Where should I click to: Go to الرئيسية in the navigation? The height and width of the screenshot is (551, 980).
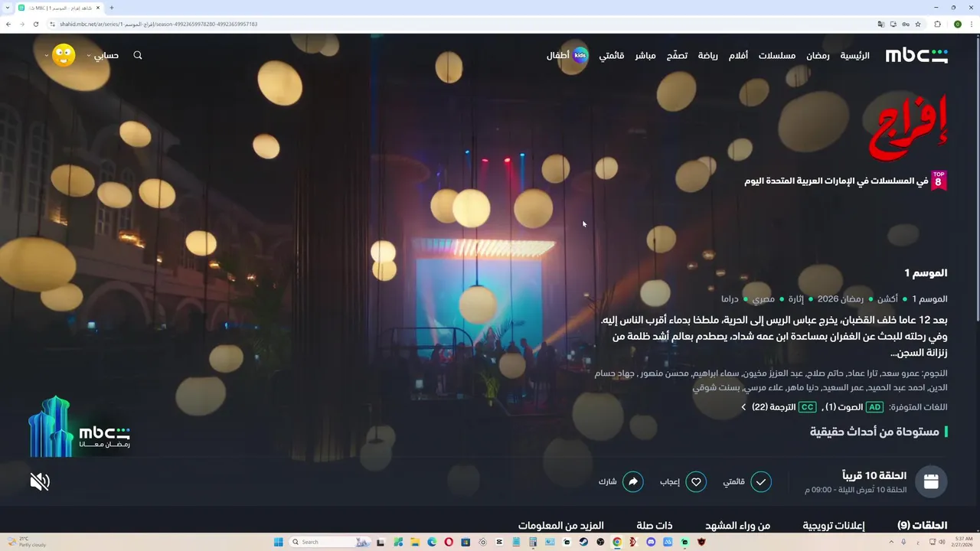tap(854, 55)
